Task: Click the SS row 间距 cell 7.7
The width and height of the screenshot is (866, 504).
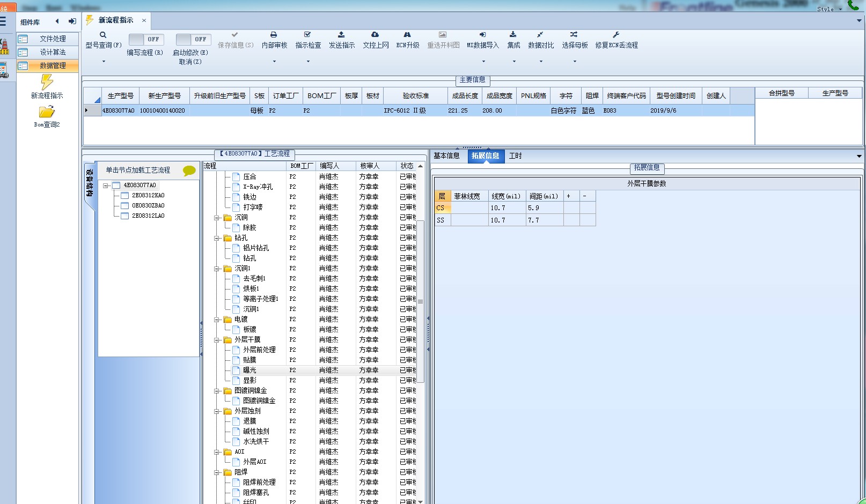Action: 545,220
